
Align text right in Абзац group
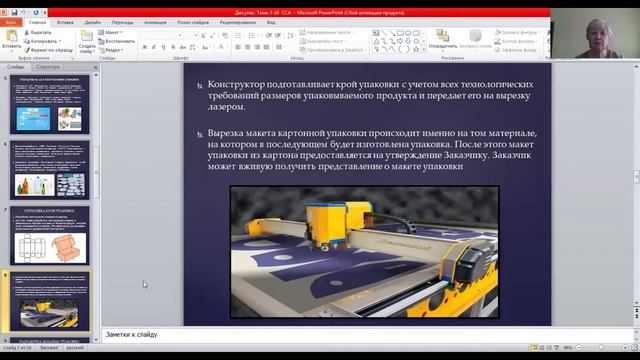click(x=257, y=47)
